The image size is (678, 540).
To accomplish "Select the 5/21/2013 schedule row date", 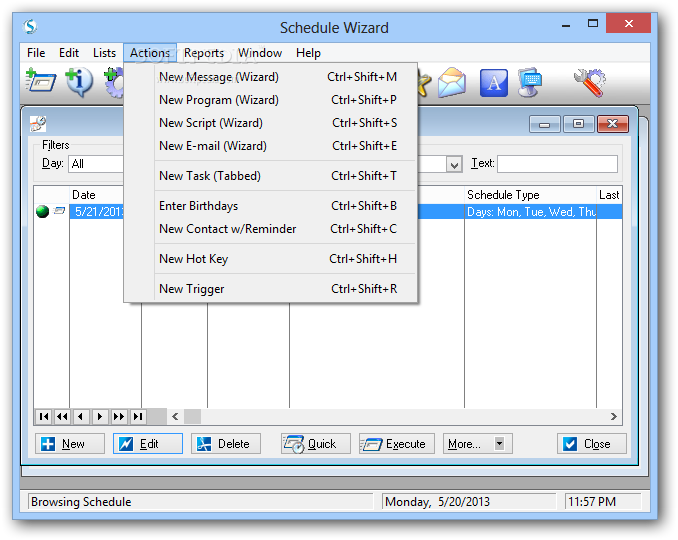I will pyautogui.click(x=97, y=211).
